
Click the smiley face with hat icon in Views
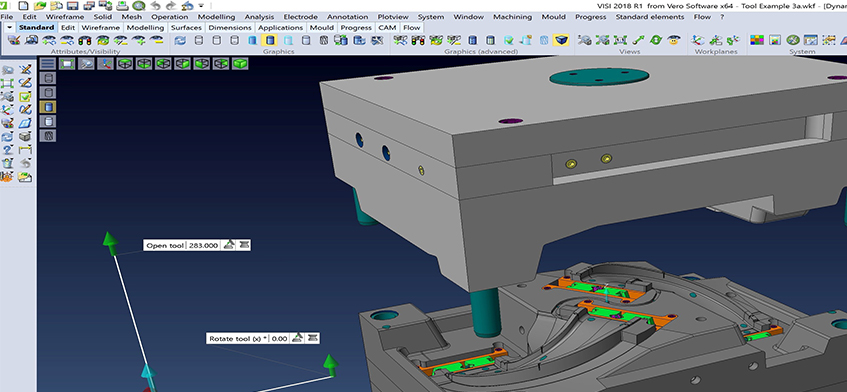pos(674,40)
